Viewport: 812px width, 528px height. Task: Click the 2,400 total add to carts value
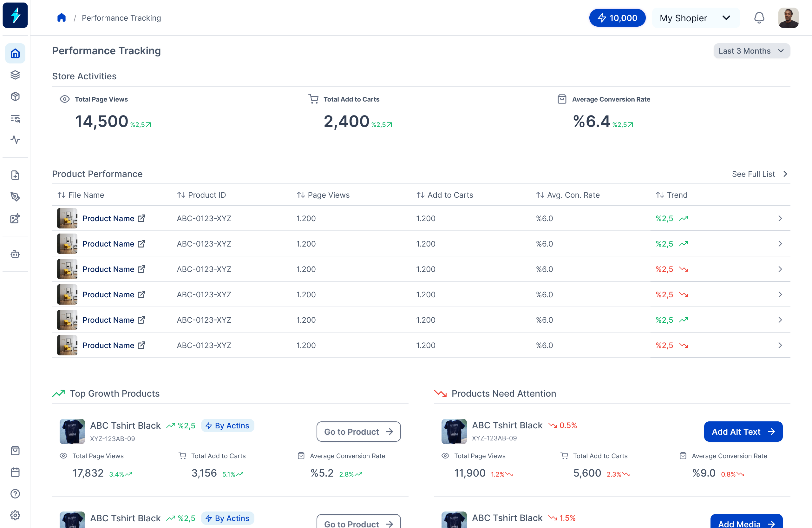click(x=346, y=121)
